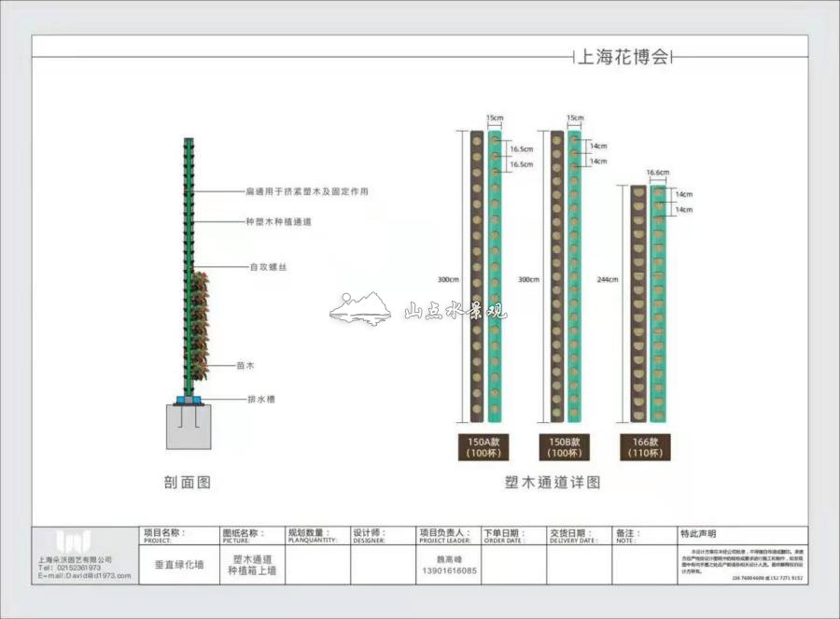Click the 剖面图 caption
840x619 pixels.
pyautogui.click(x=188, y=483)
